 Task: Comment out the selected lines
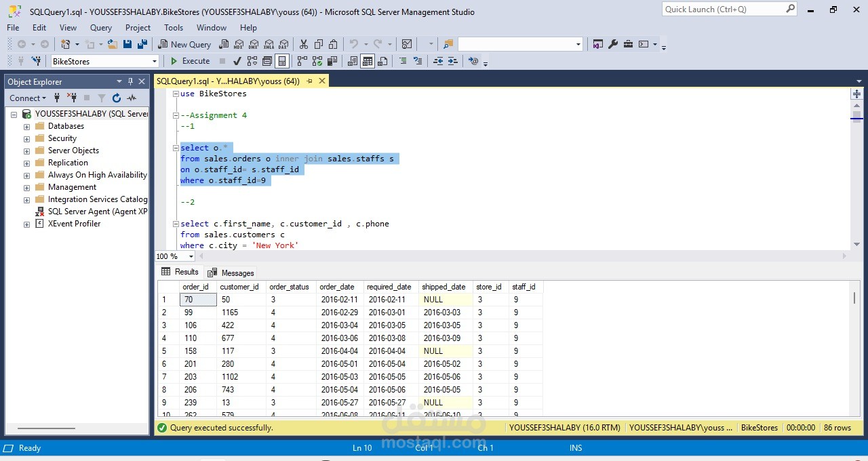coord(403,61)
